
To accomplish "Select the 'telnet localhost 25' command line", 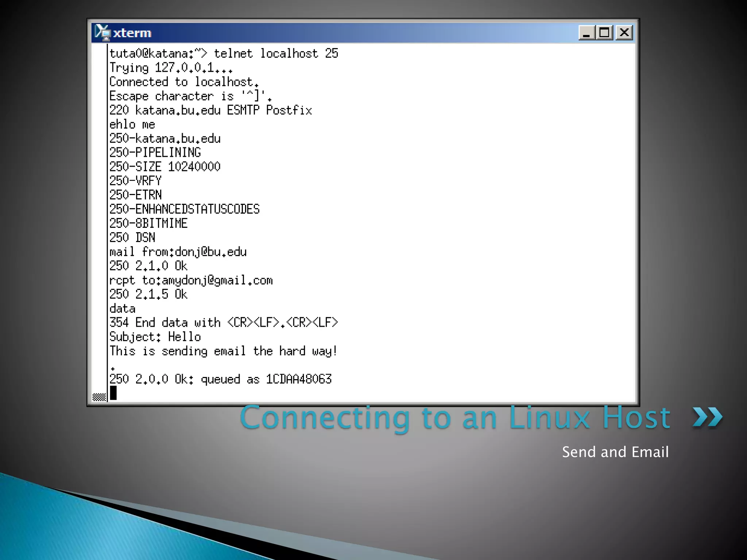I will [224, 54].
